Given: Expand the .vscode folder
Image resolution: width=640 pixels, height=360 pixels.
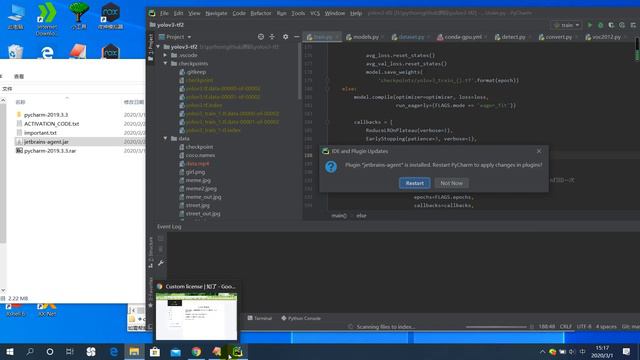Looking at the screenshot, I should tap(166, 55).
